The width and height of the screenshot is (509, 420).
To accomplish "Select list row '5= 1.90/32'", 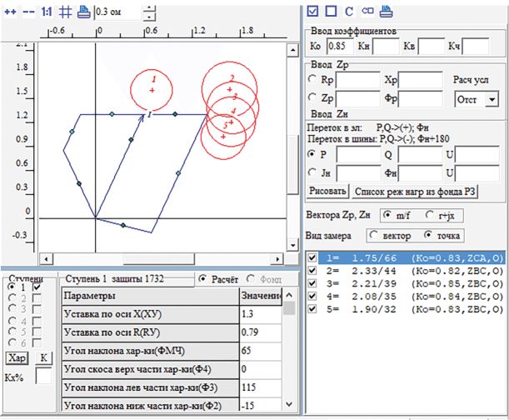I will point(412,309).
